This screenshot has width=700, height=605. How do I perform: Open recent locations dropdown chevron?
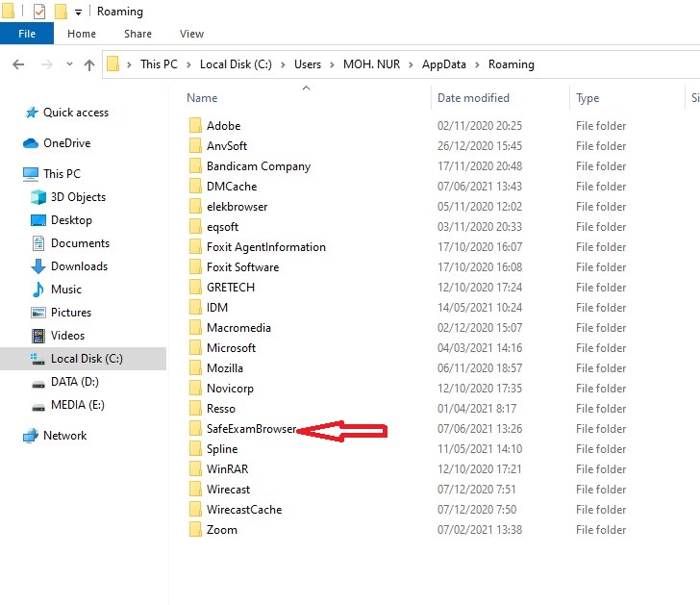click(x=69, y=64)
